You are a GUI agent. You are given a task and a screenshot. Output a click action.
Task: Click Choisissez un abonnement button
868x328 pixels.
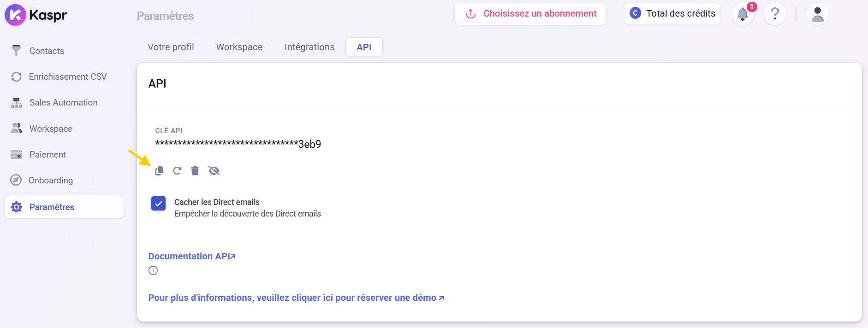pos(530,14)
